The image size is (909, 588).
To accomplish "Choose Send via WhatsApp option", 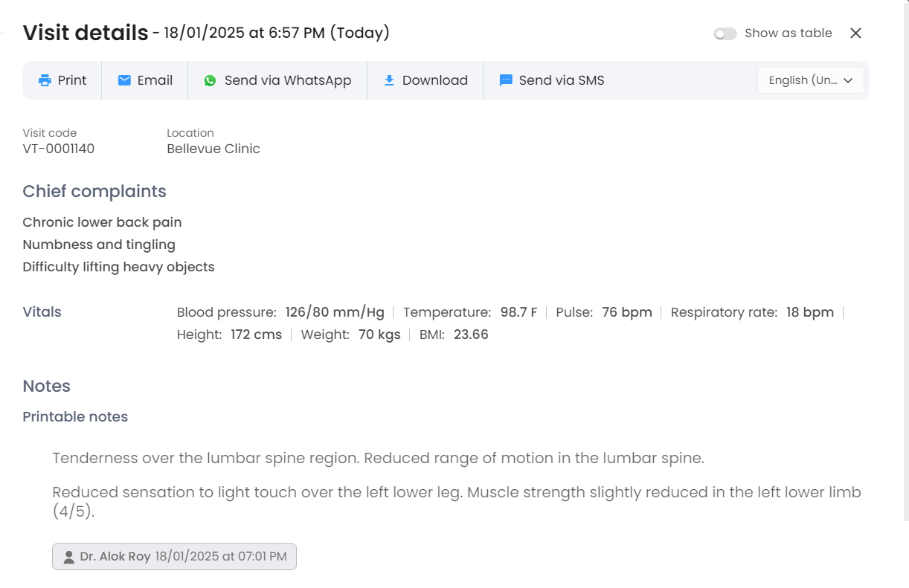I will point(277,80).
